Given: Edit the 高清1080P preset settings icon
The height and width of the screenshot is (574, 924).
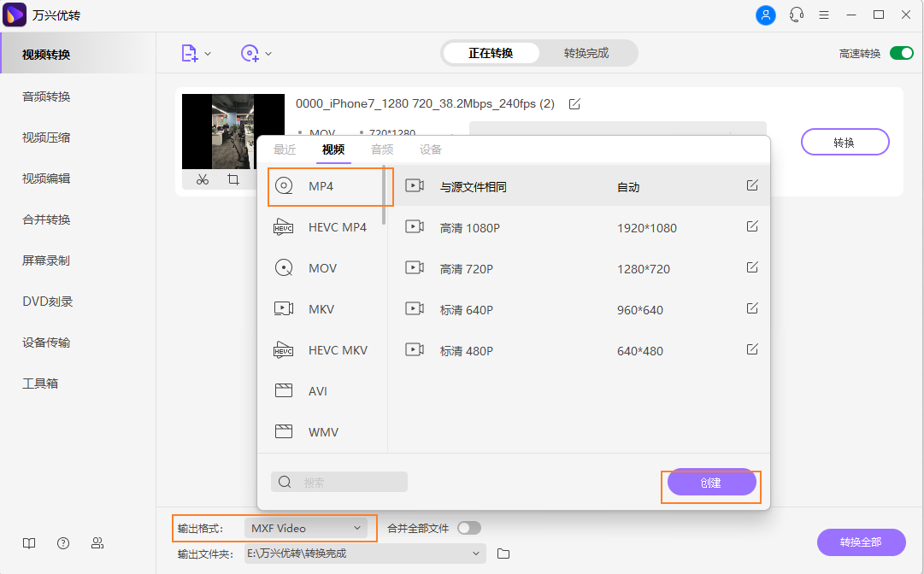Looking at the screenshot, I should 751,226.
